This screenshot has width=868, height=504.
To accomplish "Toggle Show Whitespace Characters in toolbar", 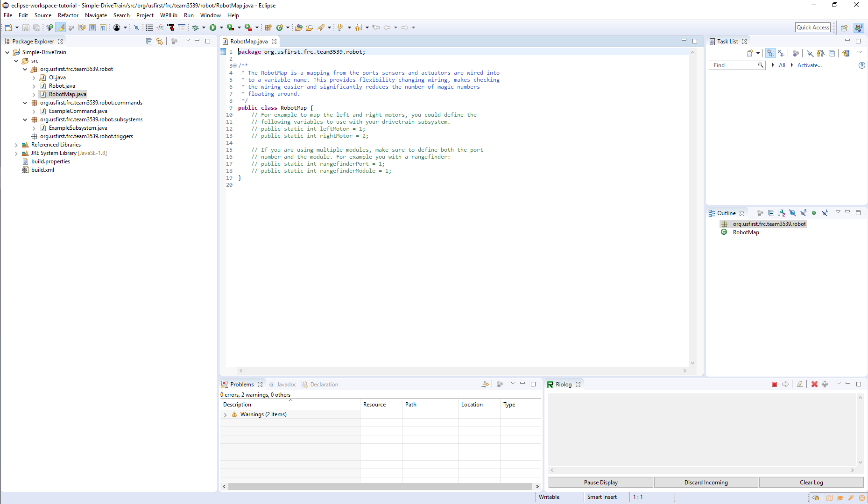I will [103, 28].
